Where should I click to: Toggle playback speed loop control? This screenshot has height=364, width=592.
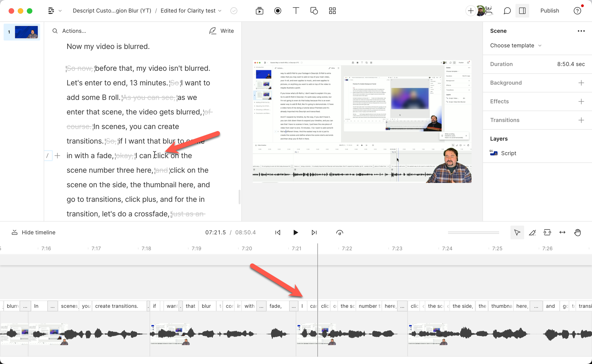pos(340,233)
